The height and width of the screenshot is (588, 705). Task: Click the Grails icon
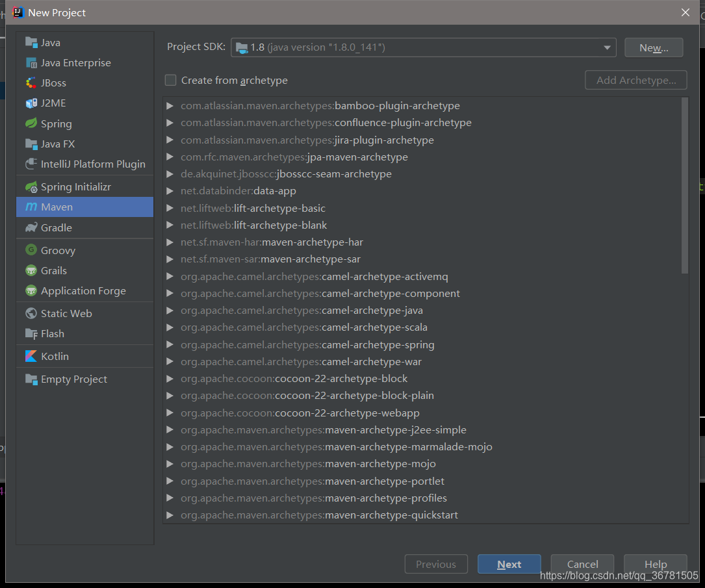pos(31,270)
